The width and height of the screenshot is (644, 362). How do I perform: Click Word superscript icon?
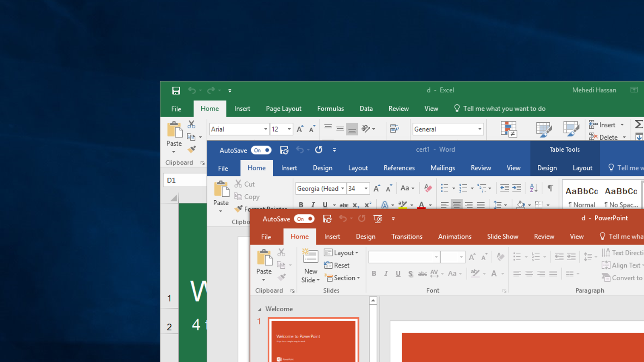[x=368, y=205]
